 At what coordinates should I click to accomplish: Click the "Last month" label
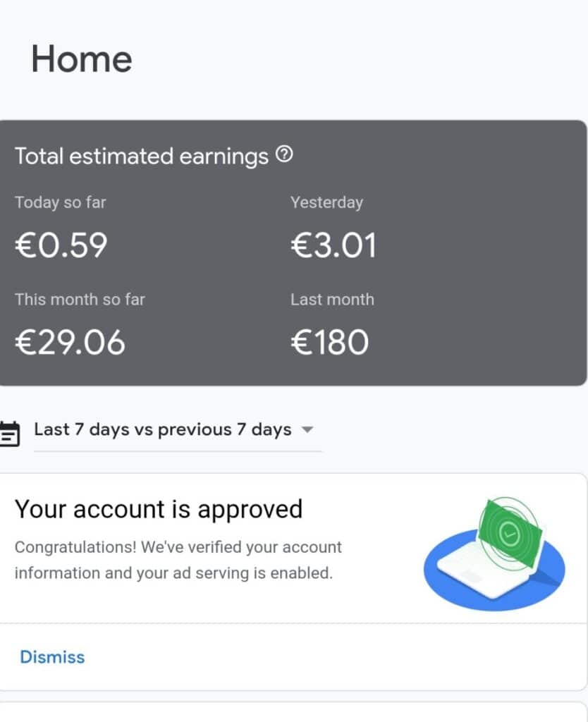332,299
